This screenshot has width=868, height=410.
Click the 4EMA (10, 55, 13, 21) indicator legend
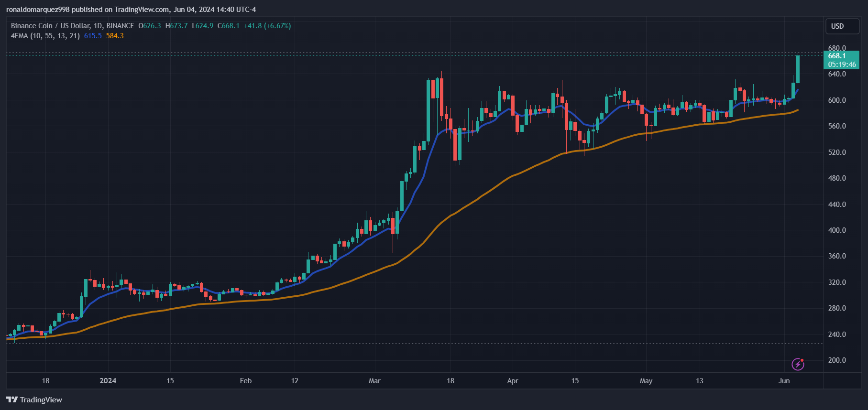45,36
